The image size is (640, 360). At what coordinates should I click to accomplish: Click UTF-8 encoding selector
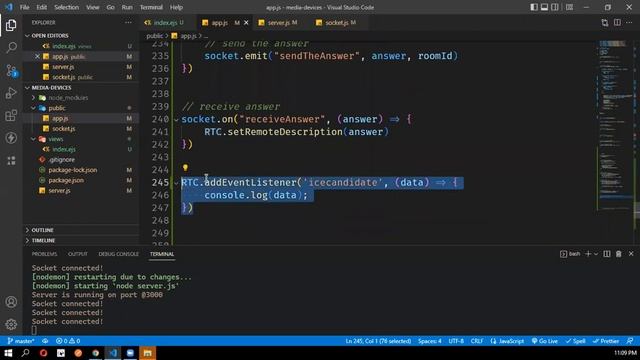tap(456, 341)
